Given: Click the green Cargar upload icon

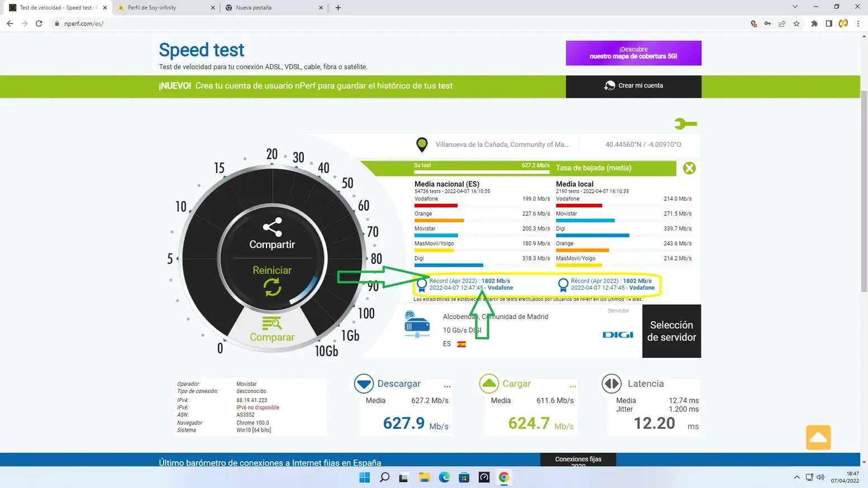Looking at the screenshot, I should [x=489, y=384].
